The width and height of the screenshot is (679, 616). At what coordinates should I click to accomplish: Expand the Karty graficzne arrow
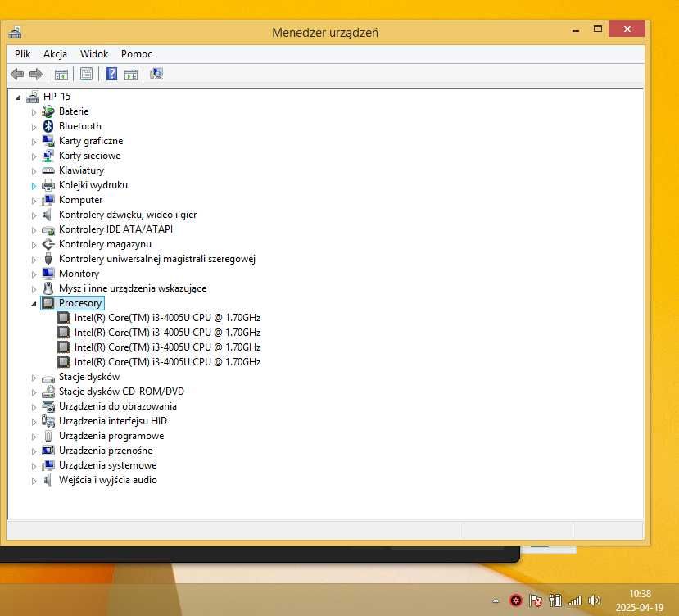click(x=34, y=142)
